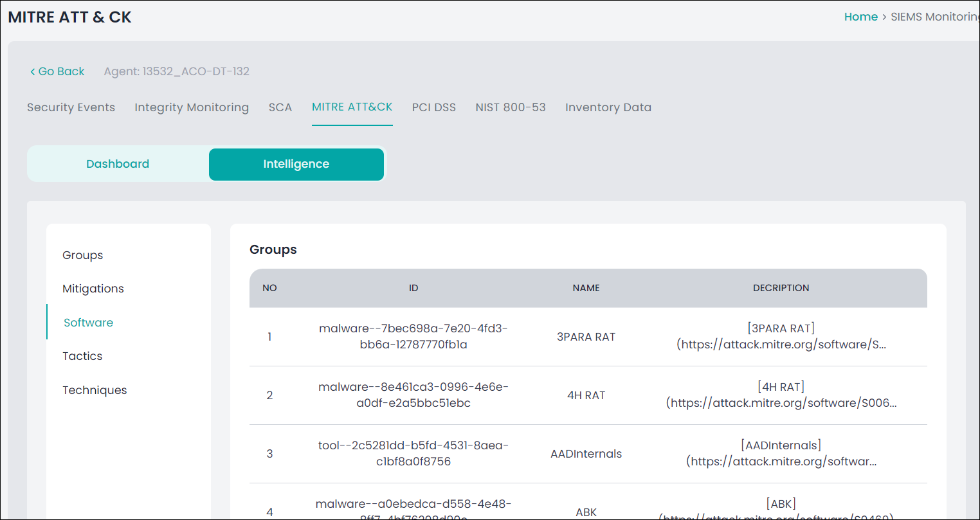This screenshot has width=980, height=520.
Task: Click the DECRIPTION column header
Action: click(781, 288)
